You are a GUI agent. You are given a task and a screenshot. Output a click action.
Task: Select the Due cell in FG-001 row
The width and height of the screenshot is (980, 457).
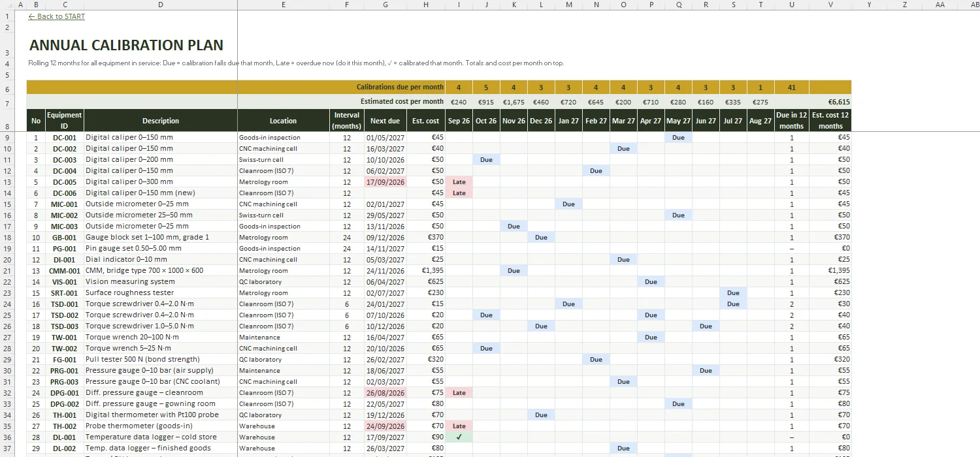[596, 359]
